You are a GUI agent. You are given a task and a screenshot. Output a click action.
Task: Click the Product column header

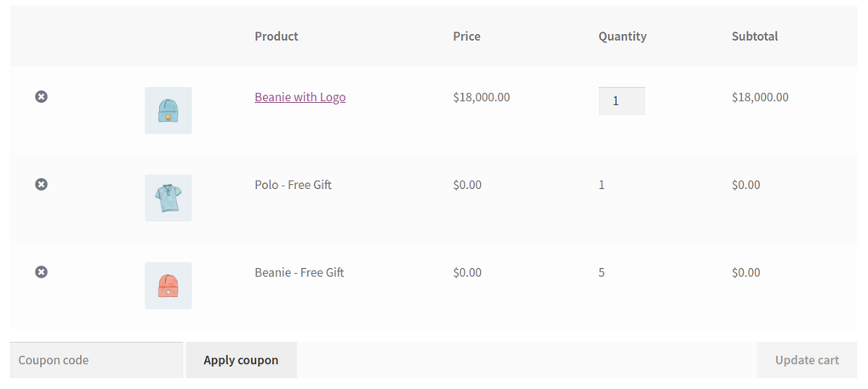pyautogui.click(x=277, y=37)
